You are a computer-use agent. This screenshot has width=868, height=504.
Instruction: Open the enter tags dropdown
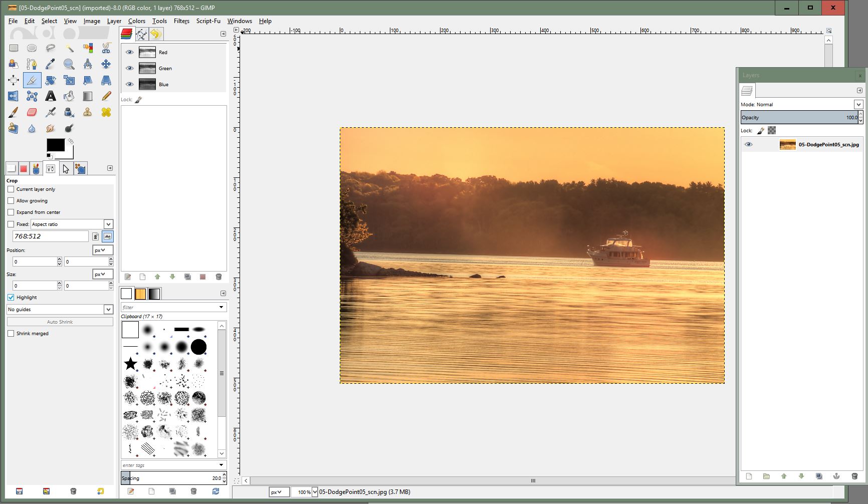coord(221,465)
